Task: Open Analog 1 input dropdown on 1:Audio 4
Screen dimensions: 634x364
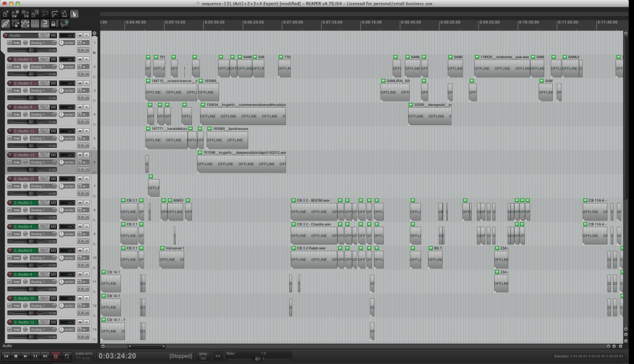Action: (x=43, y=234)
